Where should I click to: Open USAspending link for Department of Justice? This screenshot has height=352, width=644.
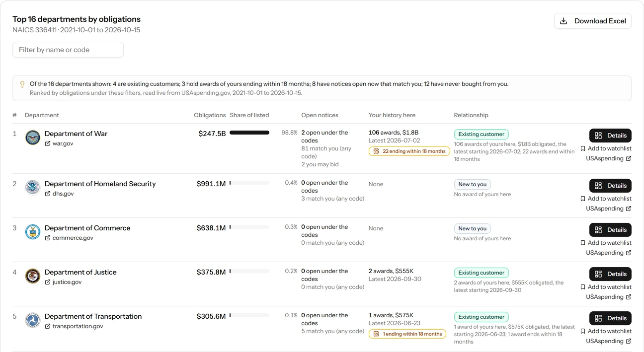(609, 297)
